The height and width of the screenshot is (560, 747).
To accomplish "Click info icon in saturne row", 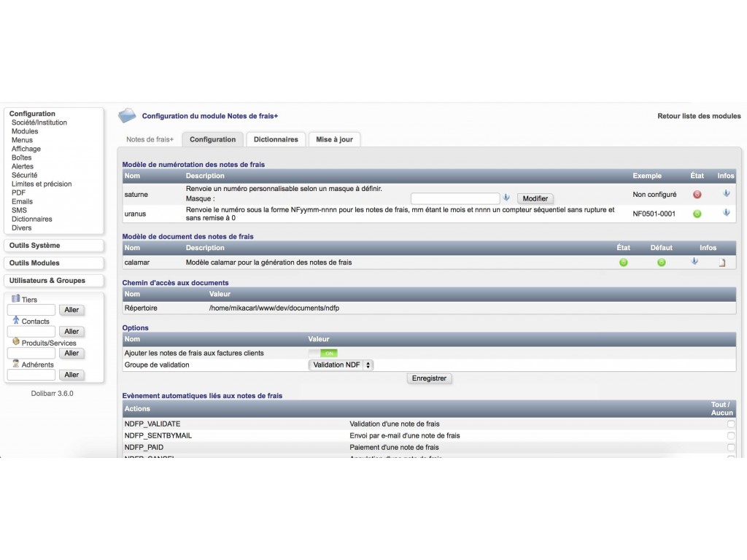I will [726, 193].
